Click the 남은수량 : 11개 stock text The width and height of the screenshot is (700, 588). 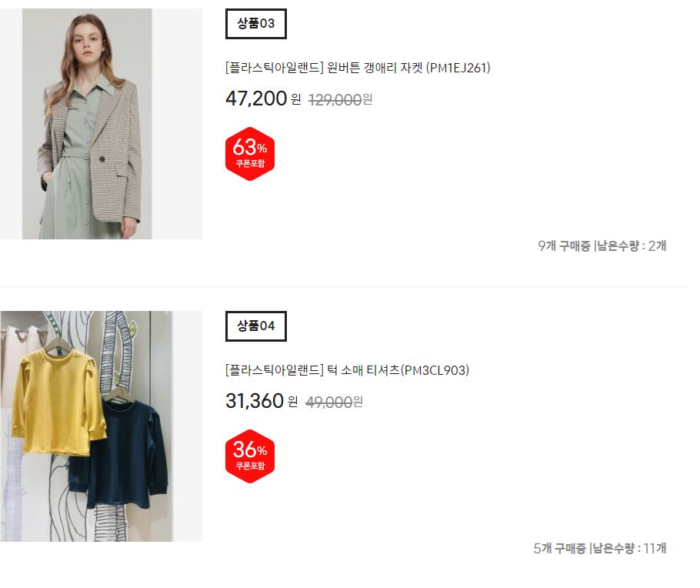point(629,548)
